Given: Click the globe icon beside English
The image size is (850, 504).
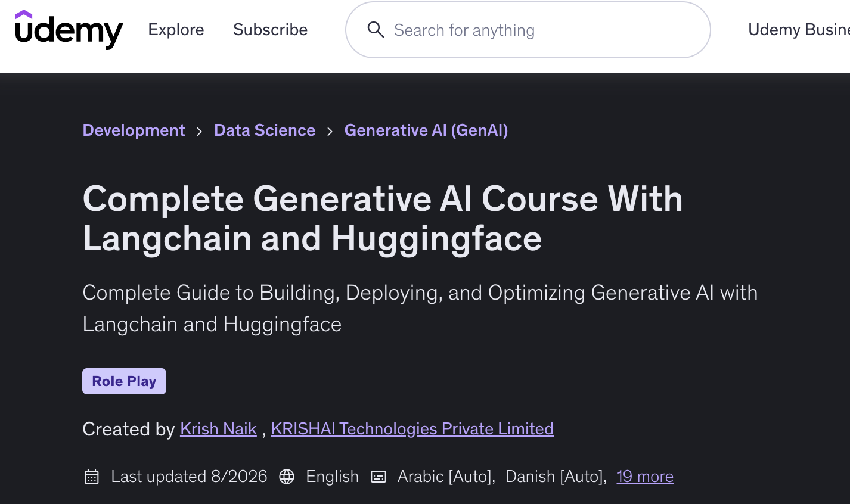Looking at the screenshot, I should (x=287, y=477).
